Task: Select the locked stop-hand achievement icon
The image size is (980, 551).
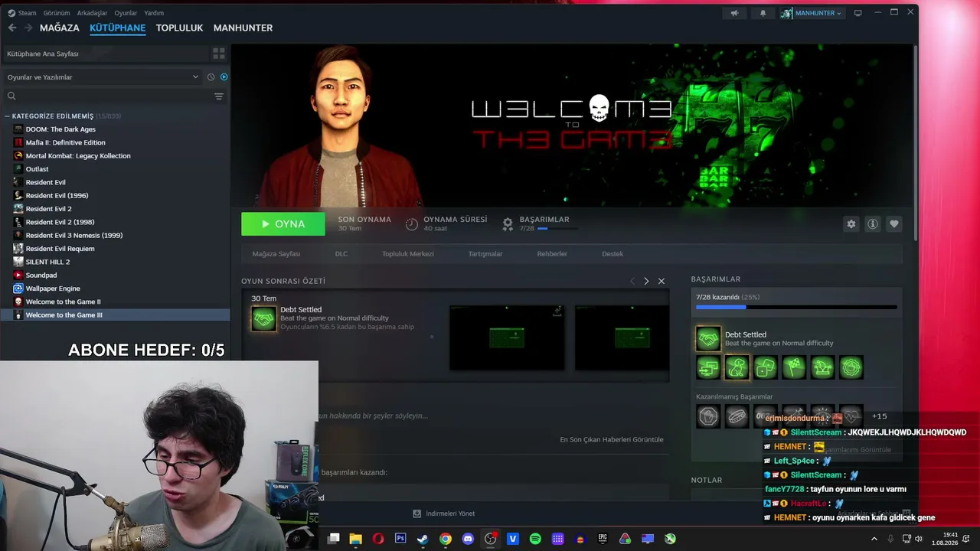Action: (x=708, y=416)
